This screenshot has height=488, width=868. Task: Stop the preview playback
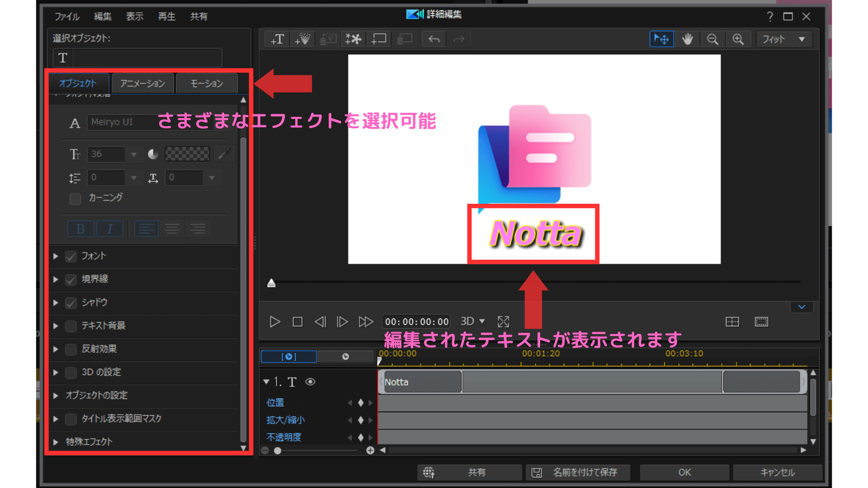pyautogui.click(x=297, y=322)
